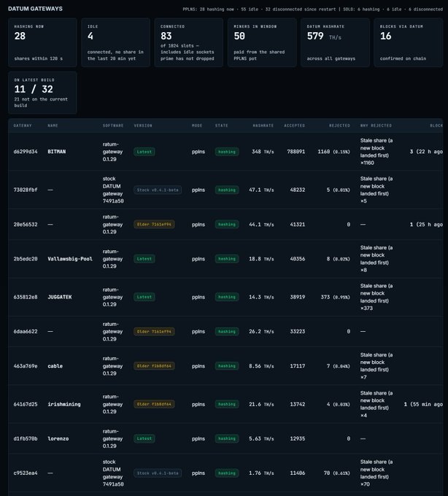Select the Hashing Now card showing 28
The width and height of the screenshot is (448, 496).
click(x=42, y=42)
